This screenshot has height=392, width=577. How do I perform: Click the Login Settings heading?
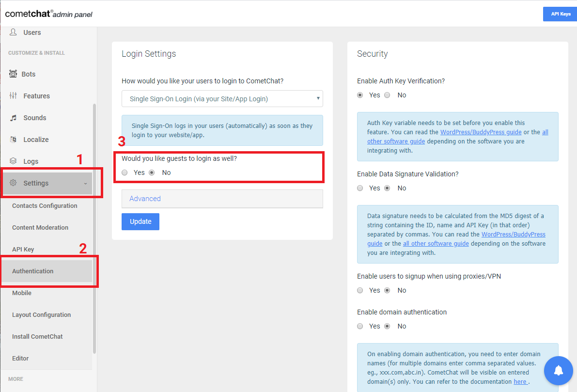pyautogui.click(x=149, y=54)
